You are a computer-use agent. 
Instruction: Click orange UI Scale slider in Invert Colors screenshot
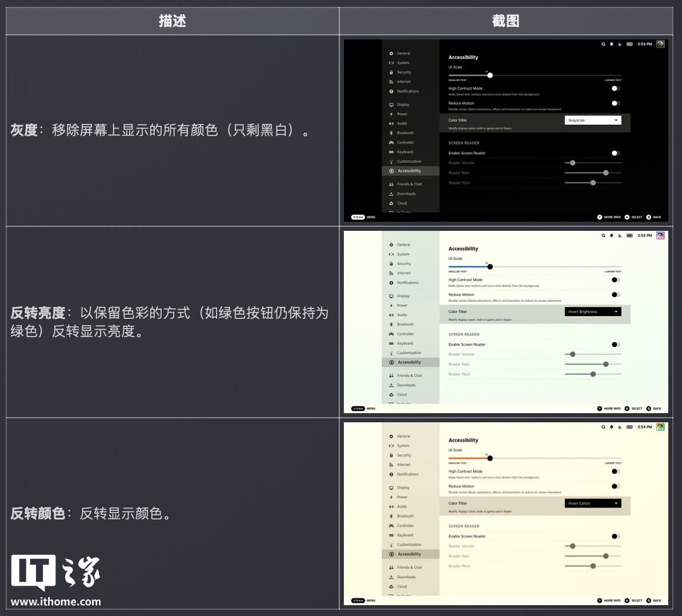[x=535, y=458]
